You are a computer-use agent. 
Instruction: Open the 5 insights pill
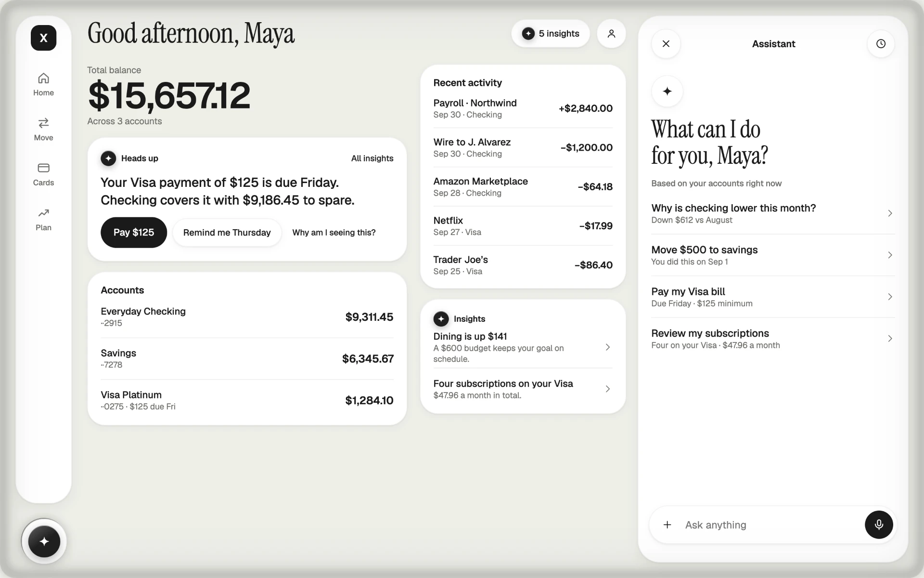(551, 34)
